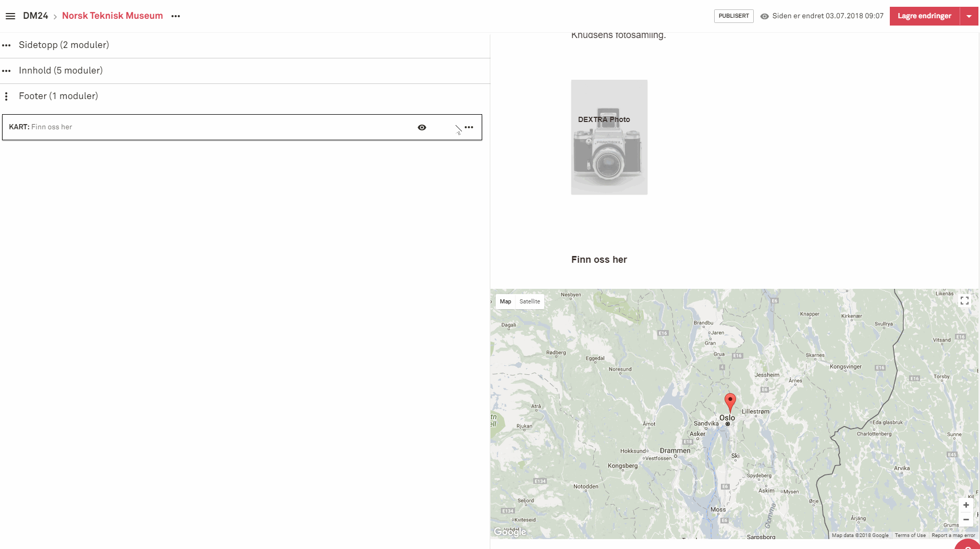The image size is (980, 549).
Task: Open the Footer section vertical dots menu
Action: (6, 96)
